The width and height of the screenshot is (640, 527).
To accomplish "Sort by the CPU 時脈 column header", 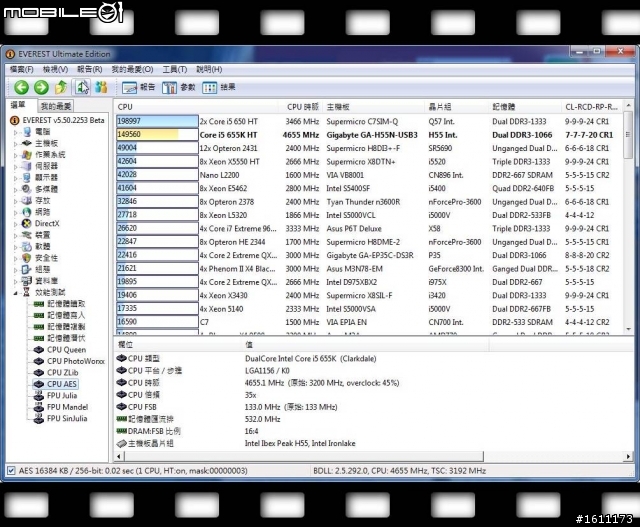I will (x=302, y=107).
